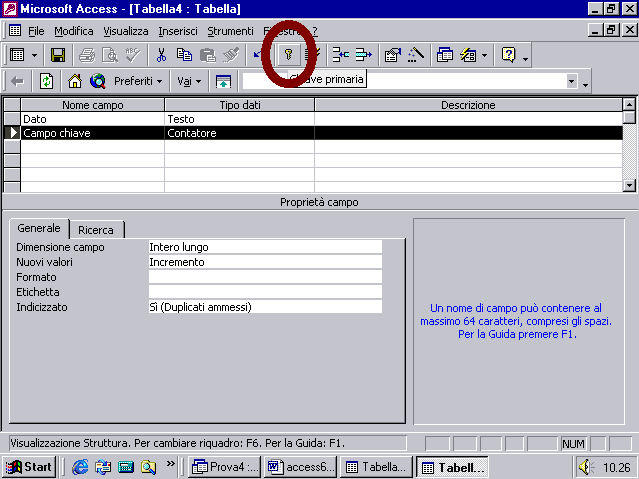Image resolution: width=639 pixels, height=479 pixels.
Task: Click the table View button in toolbar
Action: (17, 55)
